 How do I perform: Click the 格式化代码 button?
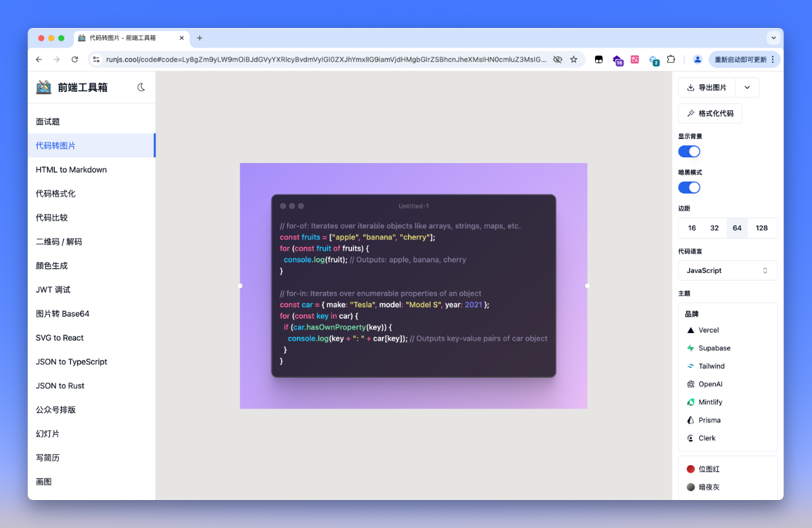(x=710, y=114)
